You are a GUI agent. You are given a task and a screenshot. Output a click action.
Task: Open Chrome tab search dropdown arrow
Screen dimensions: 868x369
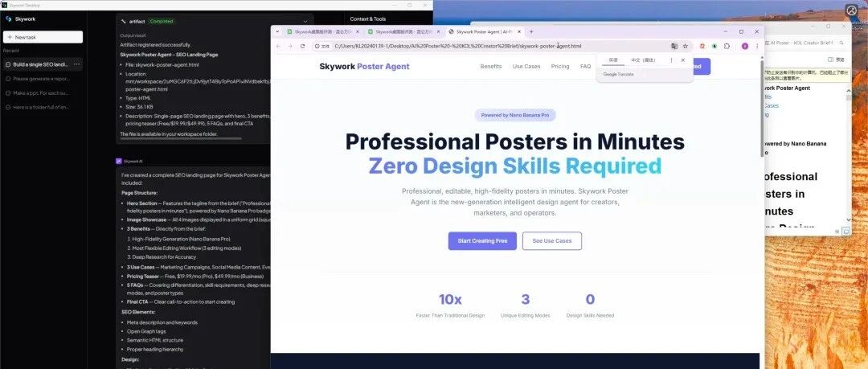pyautogui.click(x=277, y=31)
